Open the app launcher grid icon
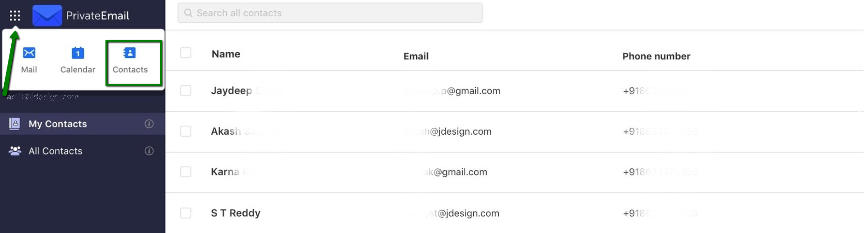 (x=15, y=16)
